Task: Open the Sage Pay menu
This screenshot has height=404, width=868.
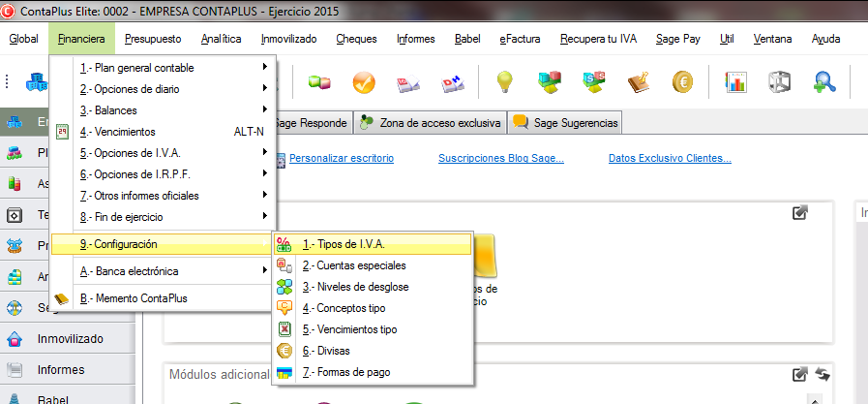Action: [678, 39]
